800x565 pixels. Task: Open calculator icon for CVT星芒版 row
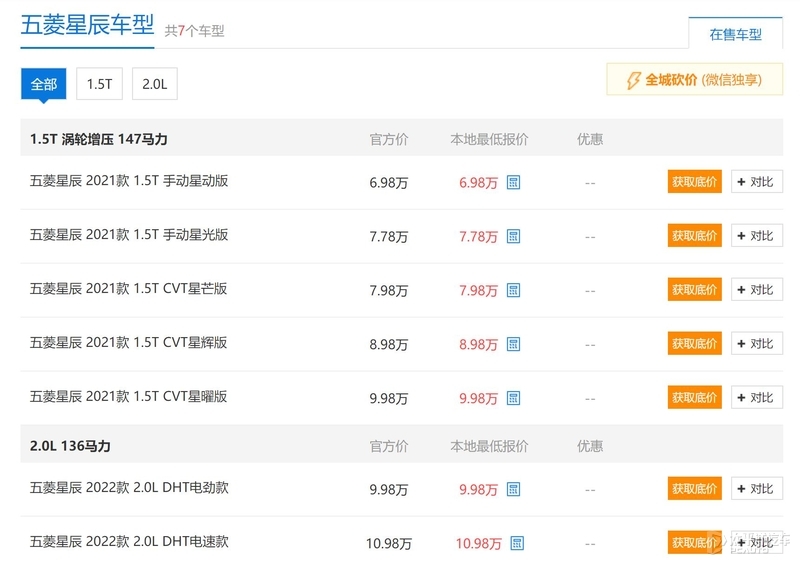pos(513,290)
